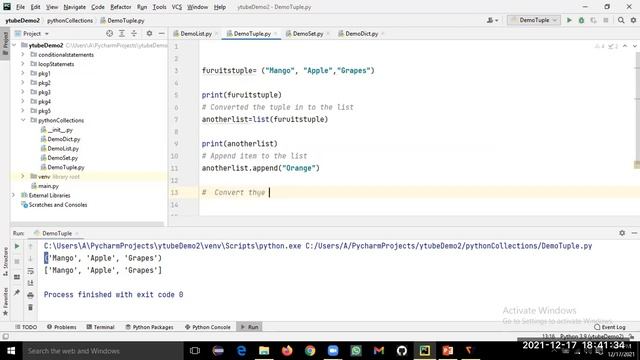640x360 pixels.
Task: Launch Chrome from taskbar
Action: 310,351
